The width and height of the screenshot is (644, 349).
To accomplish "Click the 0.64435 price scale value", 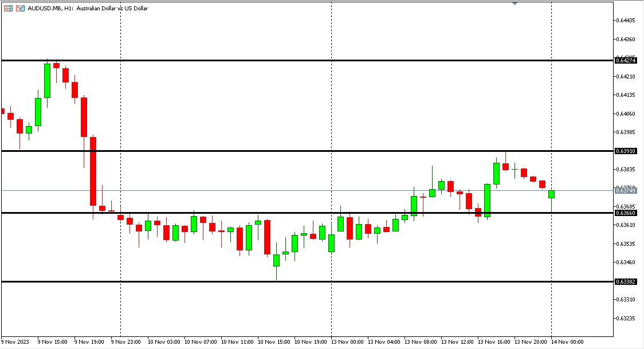I will (625, 21).
